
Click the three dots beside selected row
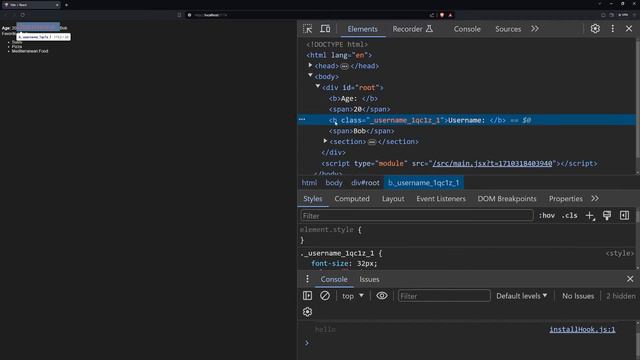point(302,119)
